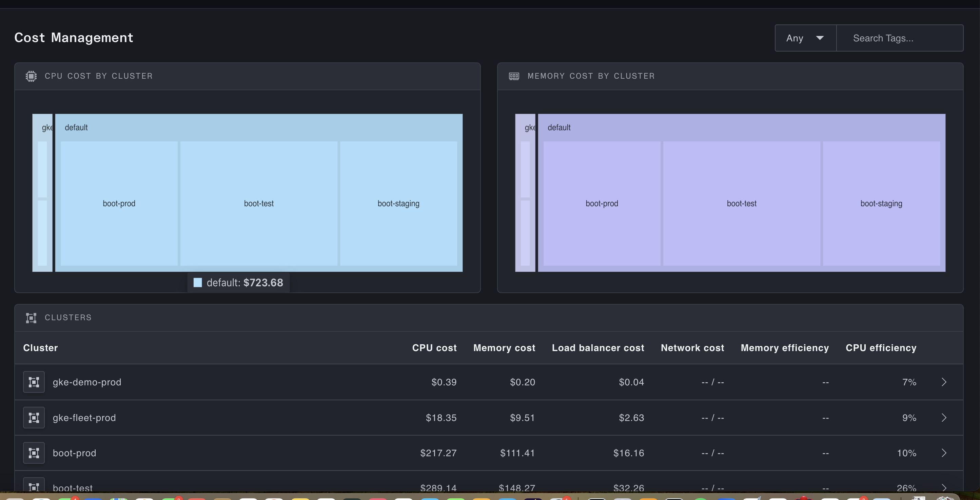The height and width of the screenshot is (500, 980).
Task: Click the gke-fleet-prod cluster row icon
Action: pos(34,418)
